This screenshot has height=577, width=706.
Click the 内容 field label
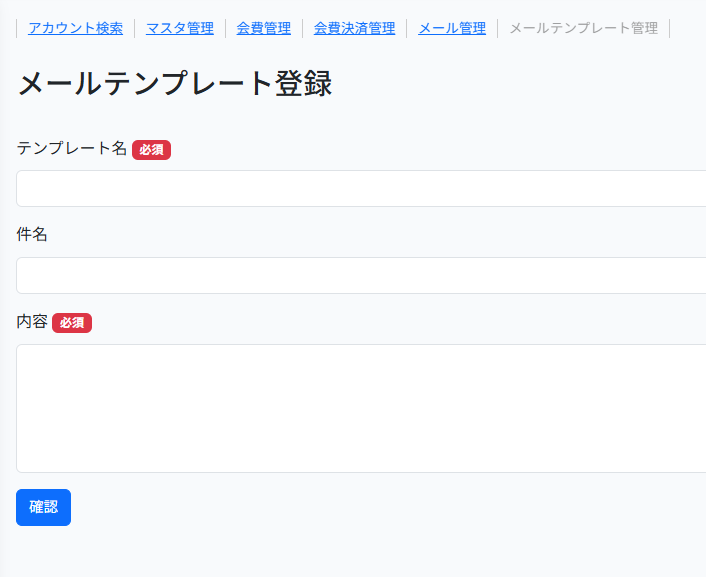coord(32,322)
